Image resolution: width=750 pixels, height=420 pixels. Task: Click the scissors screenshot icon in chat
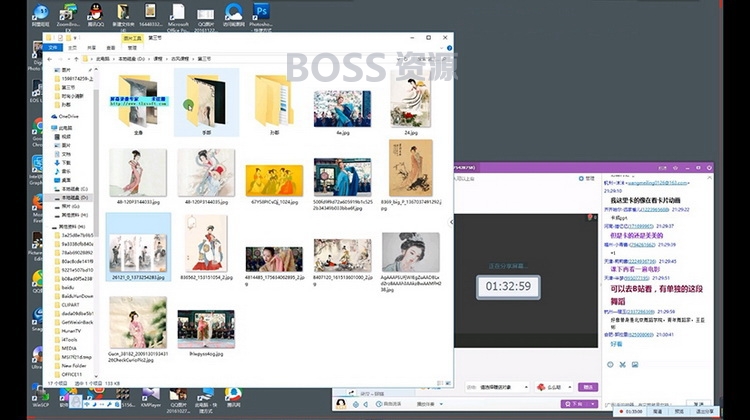622,365
